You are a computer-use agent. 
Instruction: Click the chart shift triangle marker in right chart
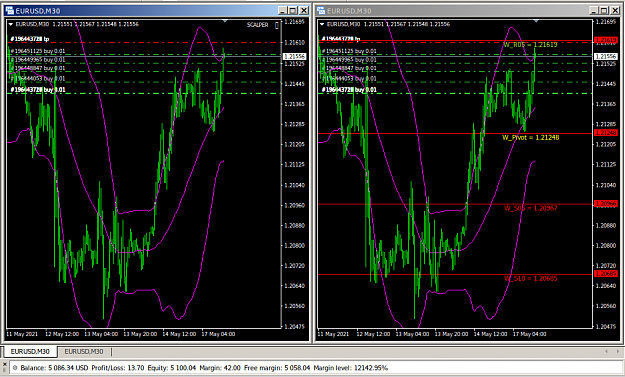pyautogui.click(x=536, y=20)
